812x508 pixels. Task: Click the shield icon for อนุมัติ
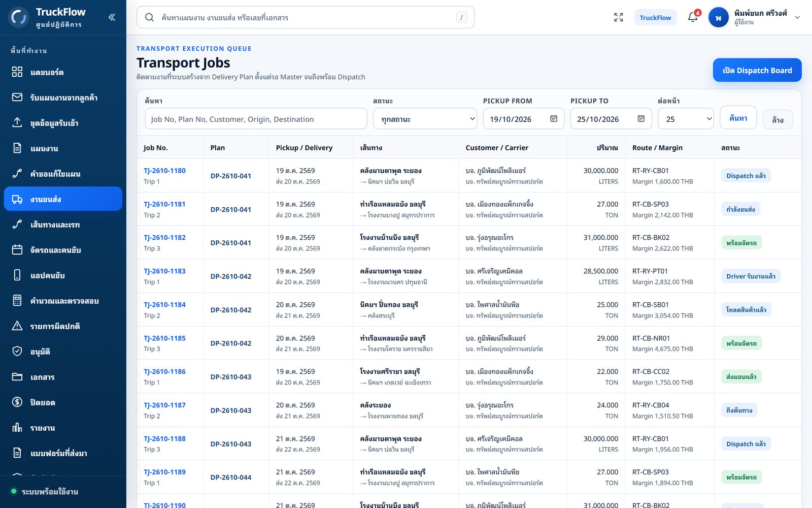17,351
